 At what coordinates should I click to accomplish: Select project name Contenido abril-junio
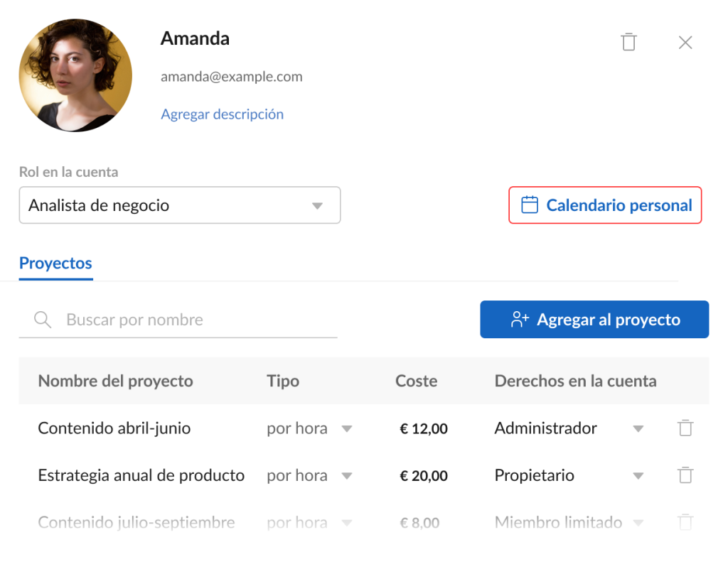tap(114, 428)
